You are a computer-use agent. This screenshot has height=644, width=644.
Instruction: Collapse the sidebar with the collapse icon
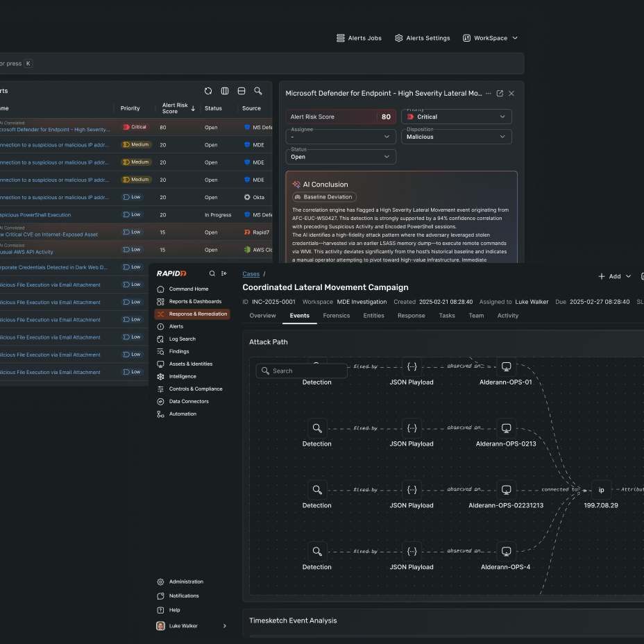(224, 273)
